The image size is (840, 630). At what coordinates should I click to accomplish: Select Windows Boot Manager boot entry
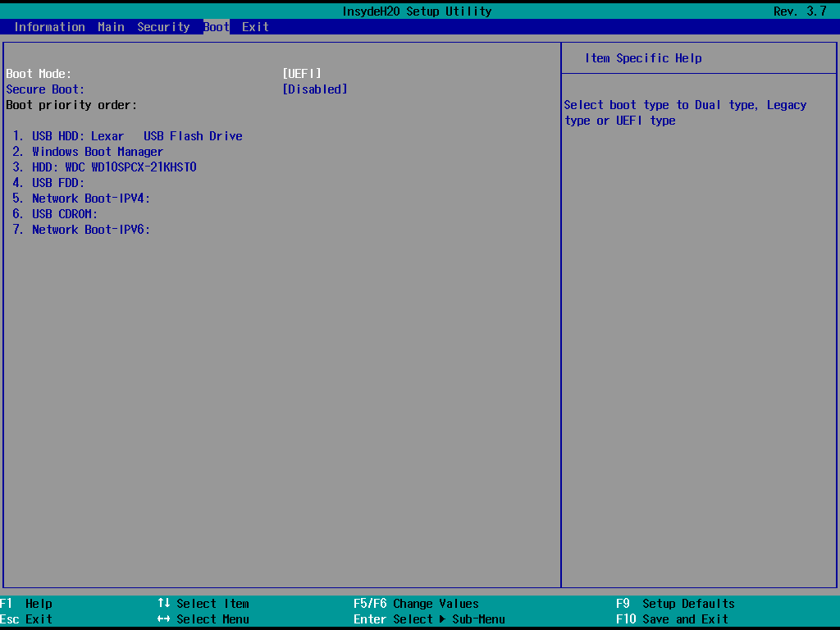pos(88,152)
